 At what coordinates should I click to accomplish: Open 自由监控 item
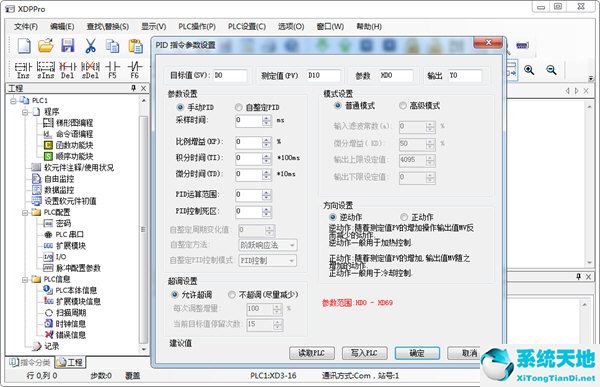click(x=59, y=179)
